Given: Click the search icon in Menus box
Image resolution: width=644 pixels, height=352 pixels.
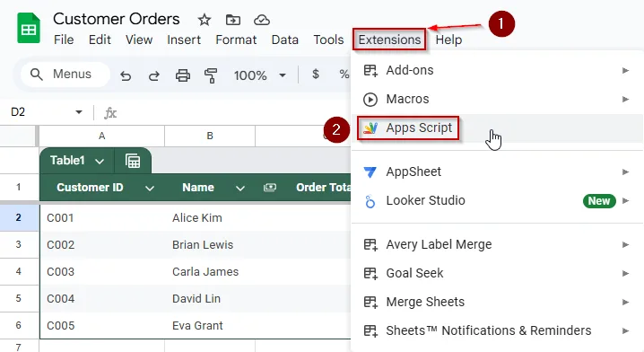Looking at the screenshot, I should (x=37, y=75).
